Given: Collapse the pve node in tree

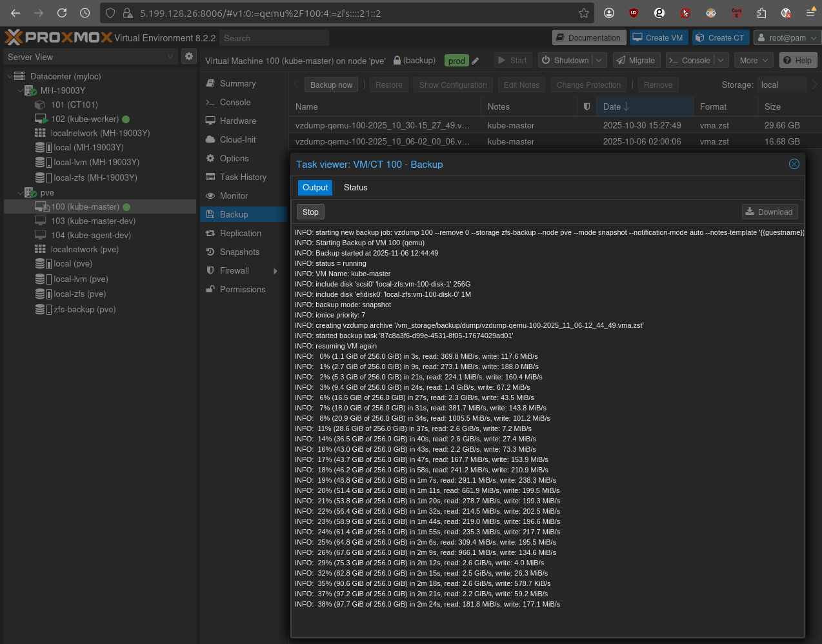Looking at the screenshot, I should click(x=20, y=193).
